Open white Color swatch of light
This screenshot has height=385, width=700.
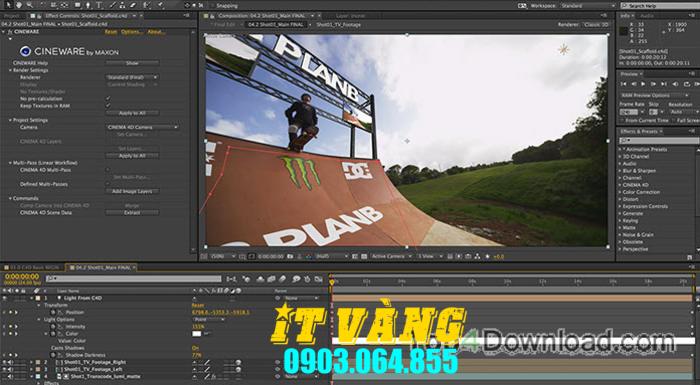(x=196, y=334)
